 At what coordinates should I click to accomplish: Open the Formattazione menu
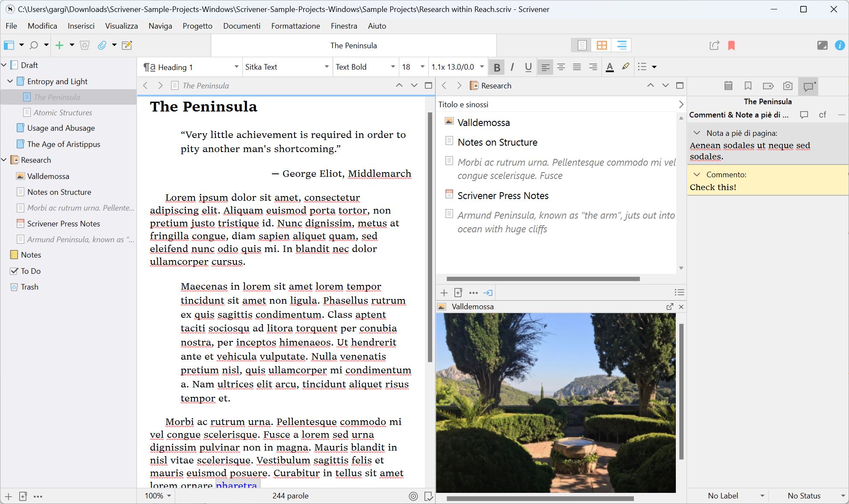coord(295,26)
